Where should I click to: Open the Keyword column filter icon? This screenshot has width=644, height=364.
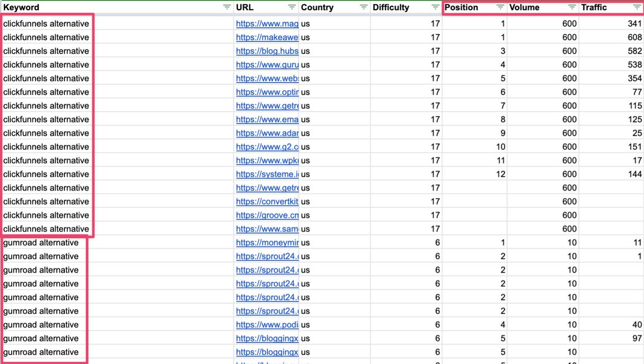click(227, 8)
